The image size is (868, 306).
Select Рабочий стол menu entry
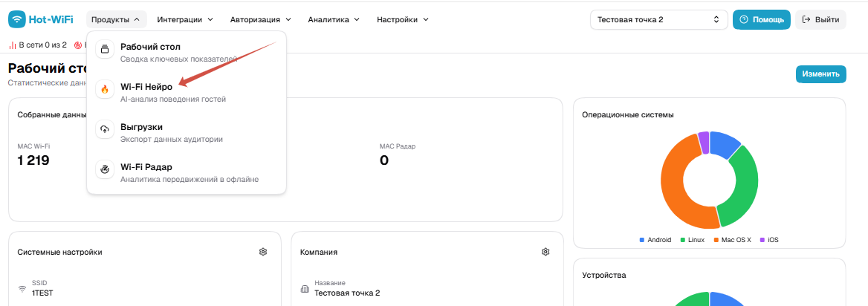tap(186, 52)
